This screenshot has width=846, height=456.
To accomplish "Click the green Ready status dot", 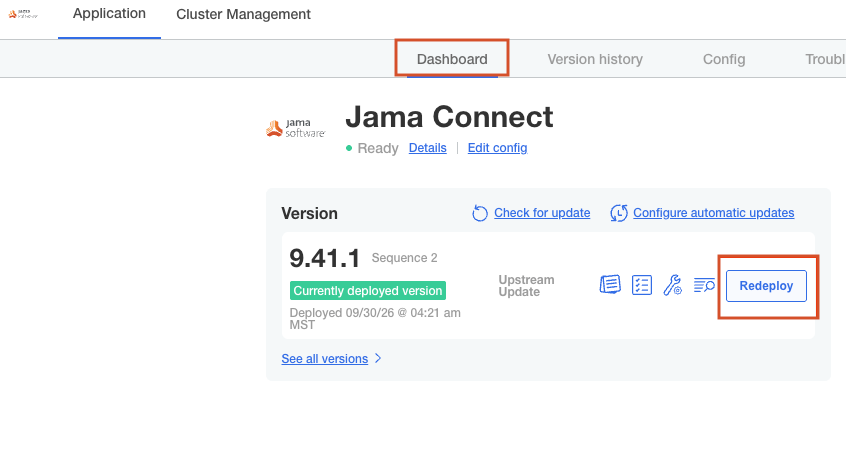I will coord(349,148).
